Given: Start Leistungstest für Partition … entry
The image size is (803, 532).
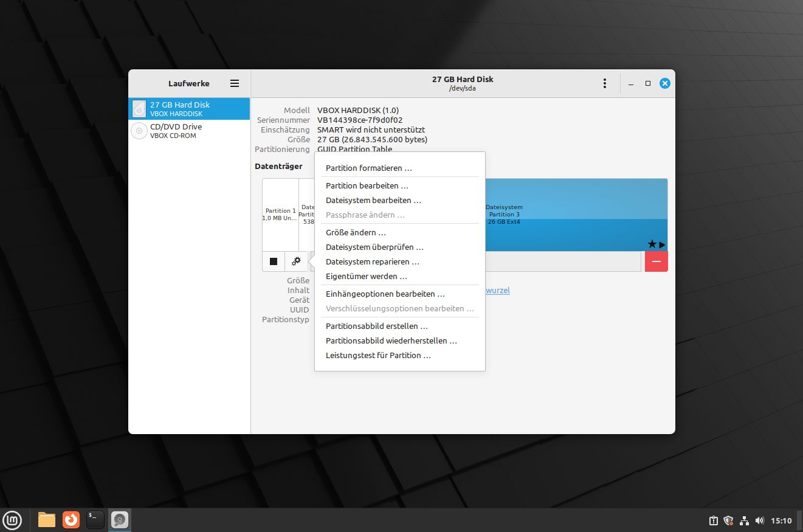Looking at the screenshot, I should click(x=400, y=355).
